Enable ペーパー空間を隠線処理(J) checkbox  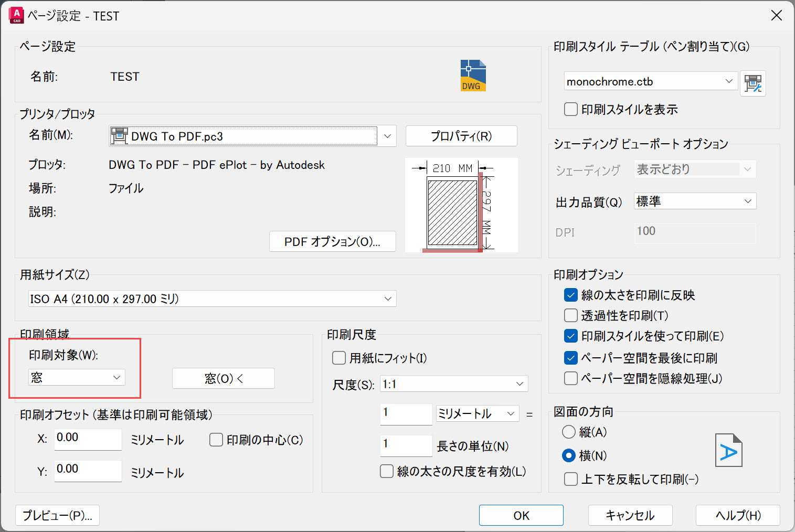click(x=570, y=378)
